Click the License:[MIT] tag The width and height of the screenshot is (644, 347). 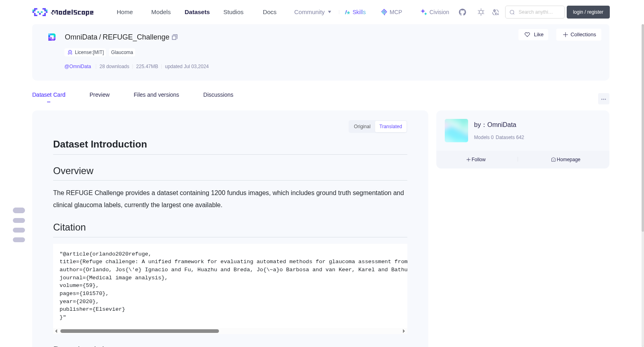tap(85, 52)
